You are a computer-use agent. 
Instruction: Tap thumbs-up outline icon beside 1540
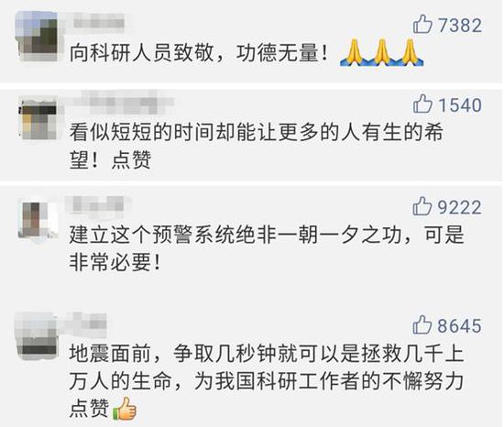click(422, 104)
